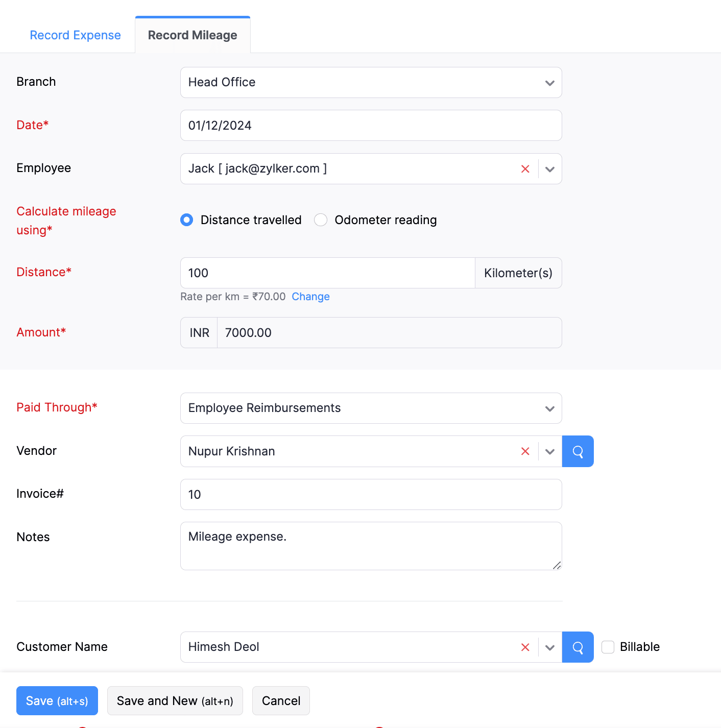Enable the Billable checkbox
This screenshot has width=721, height=728.
[608, 647]
